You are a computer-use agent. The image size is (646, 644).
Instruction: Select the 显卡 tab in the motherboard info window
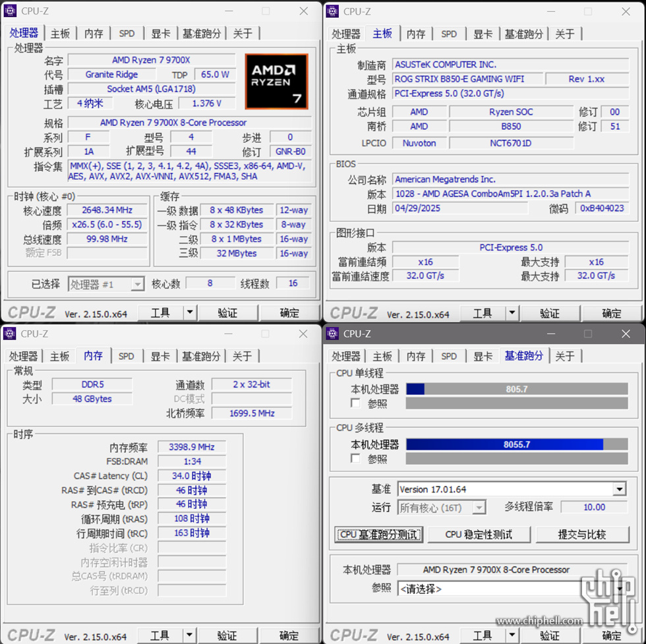[483, 34]
